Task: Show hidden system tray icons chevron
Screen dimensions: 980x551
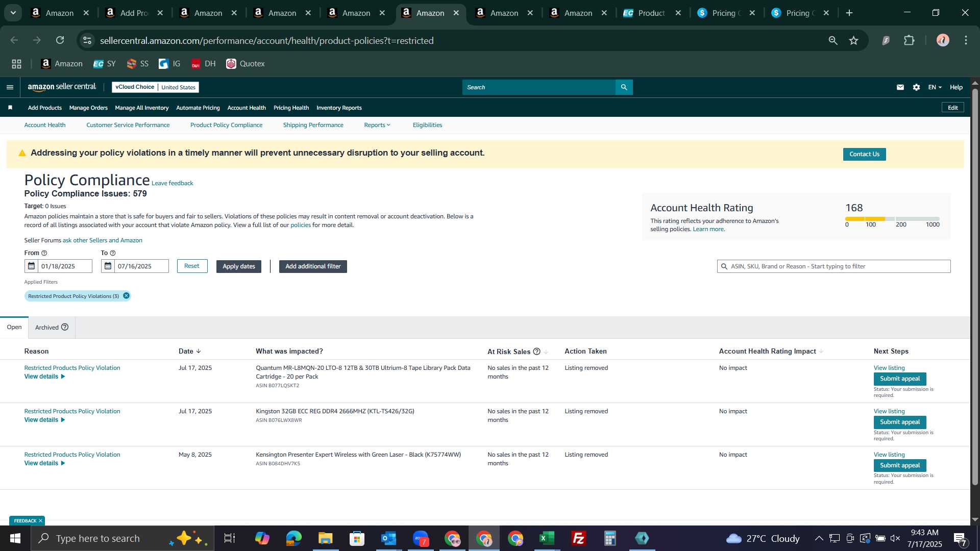Action: pos(819,538)
